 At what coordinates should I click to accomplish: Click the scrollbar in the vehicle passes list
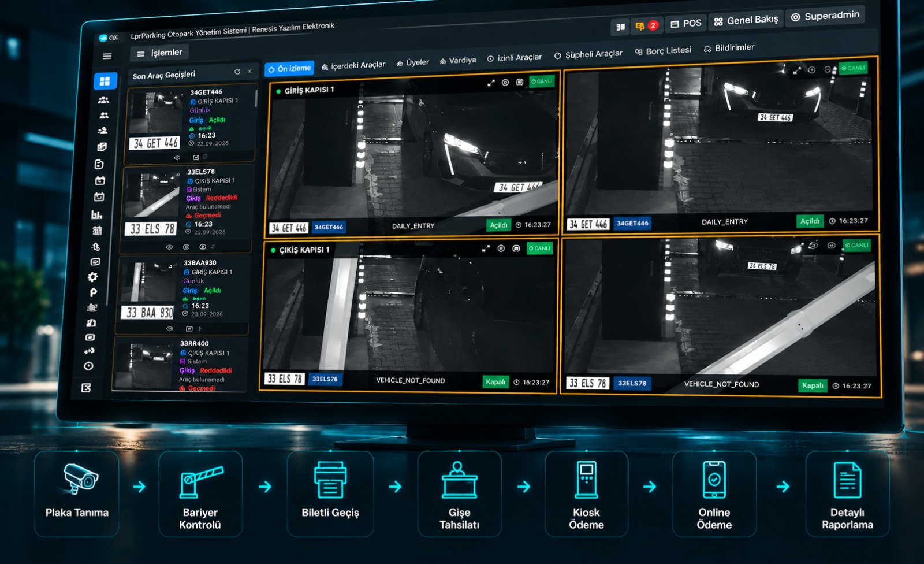tap(256, 97)
